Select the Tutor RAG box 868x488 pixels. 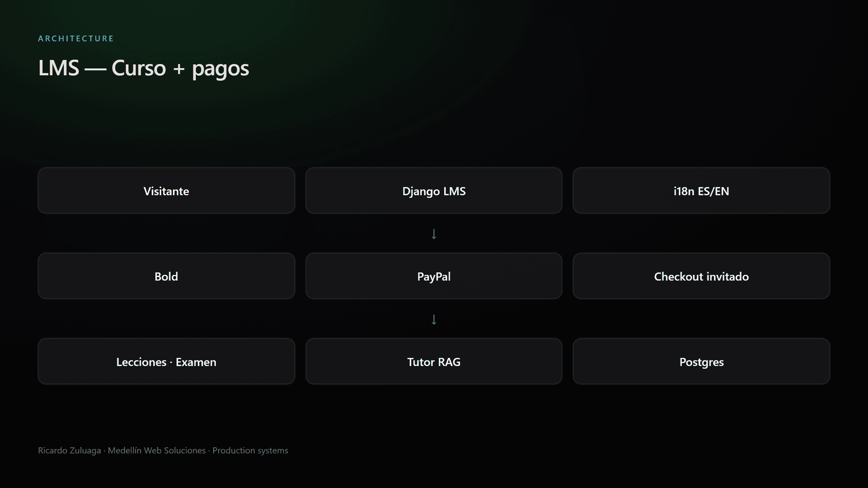(434, 361)
